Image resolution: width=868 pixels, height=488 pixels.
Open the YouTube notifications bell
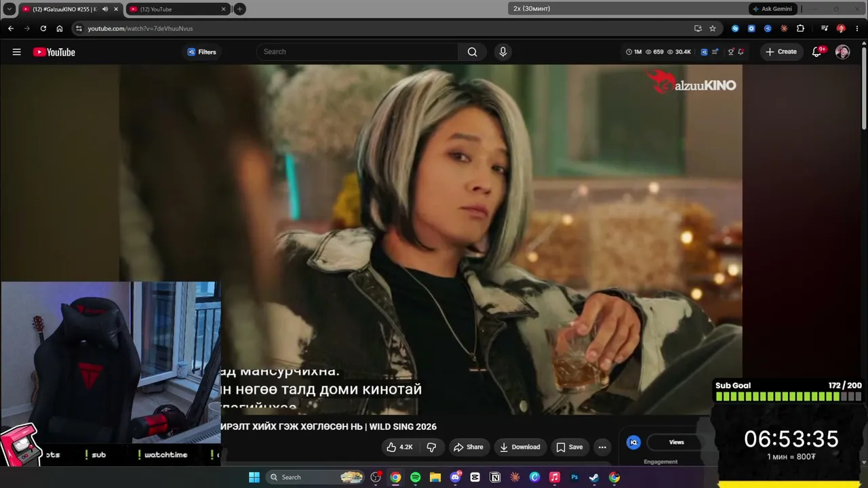(817, 52)
